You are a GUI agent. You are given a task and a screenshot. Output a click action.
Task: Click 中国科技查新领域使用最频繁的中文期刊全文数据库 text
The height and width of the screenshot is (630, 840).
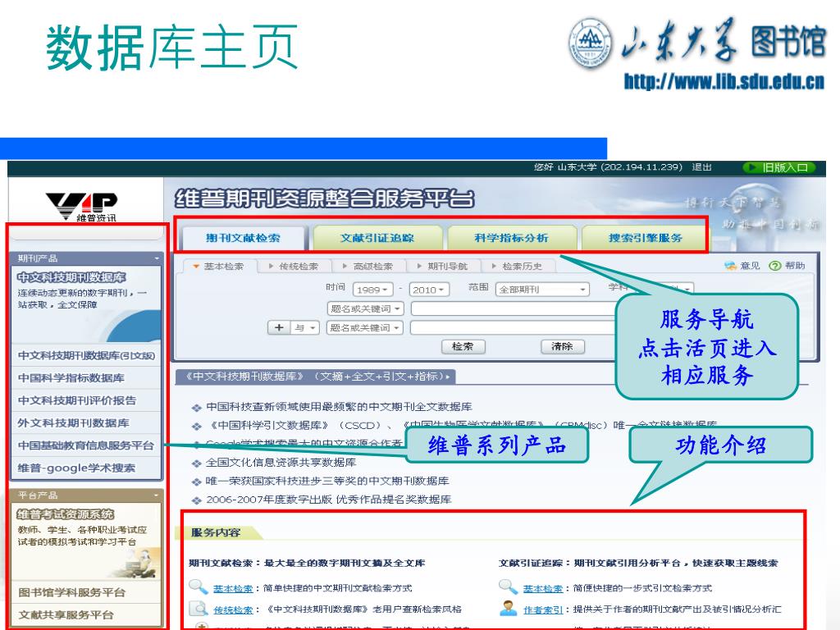(339, 407)
